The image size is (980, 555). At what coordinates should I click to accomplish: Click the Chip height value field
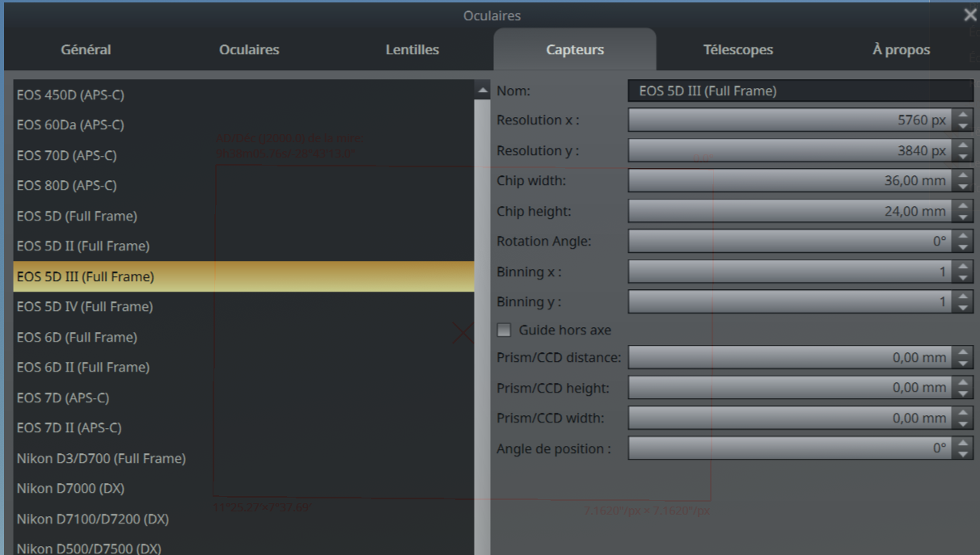coord(790,211)
